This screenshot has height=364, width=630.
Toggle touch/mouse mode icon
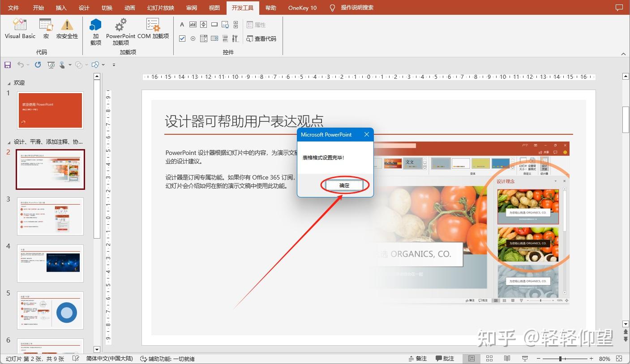tap(63, 65)
